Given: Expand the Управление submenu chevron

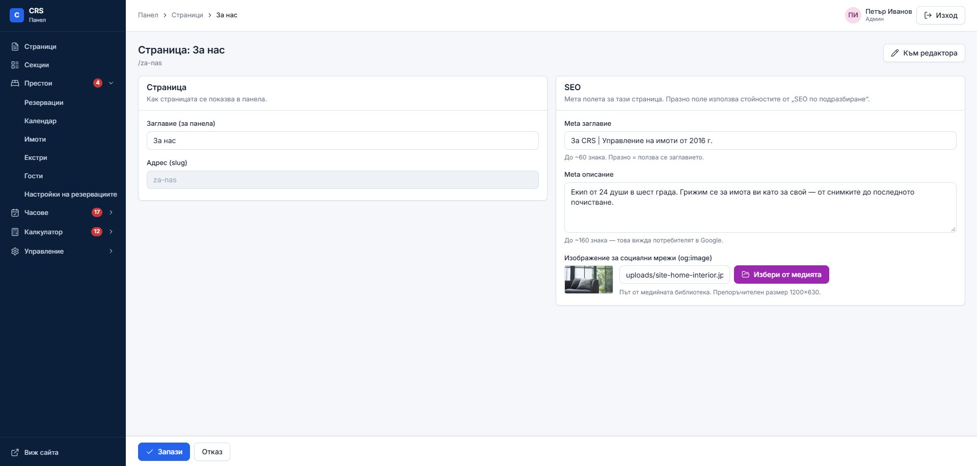Looking at the screenshot, I should tap(111, 251).
